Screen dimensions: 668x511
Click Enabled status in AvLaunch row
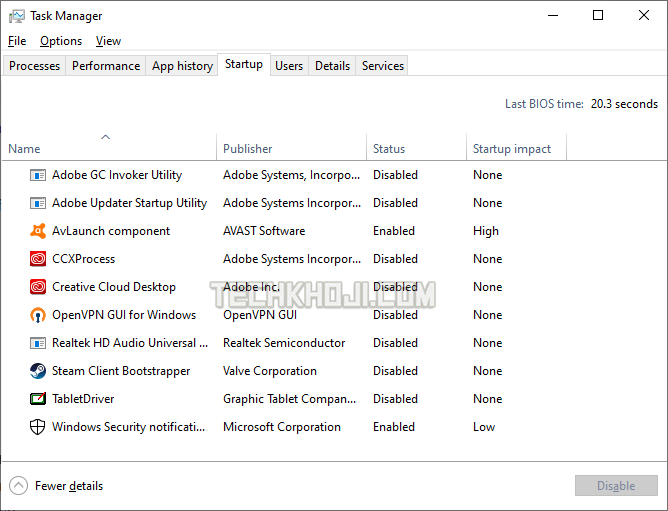(394, 231)
